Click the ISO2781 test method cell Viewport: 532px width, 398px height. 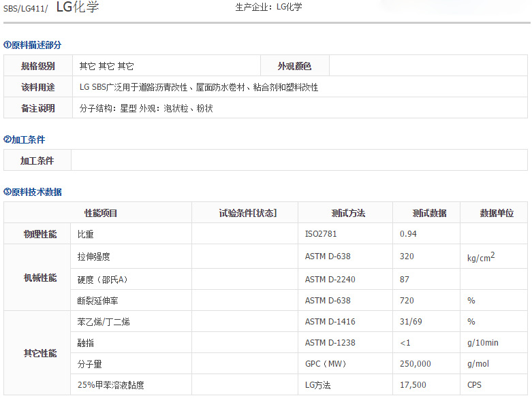pyautogui.click(x=321, y=234)
